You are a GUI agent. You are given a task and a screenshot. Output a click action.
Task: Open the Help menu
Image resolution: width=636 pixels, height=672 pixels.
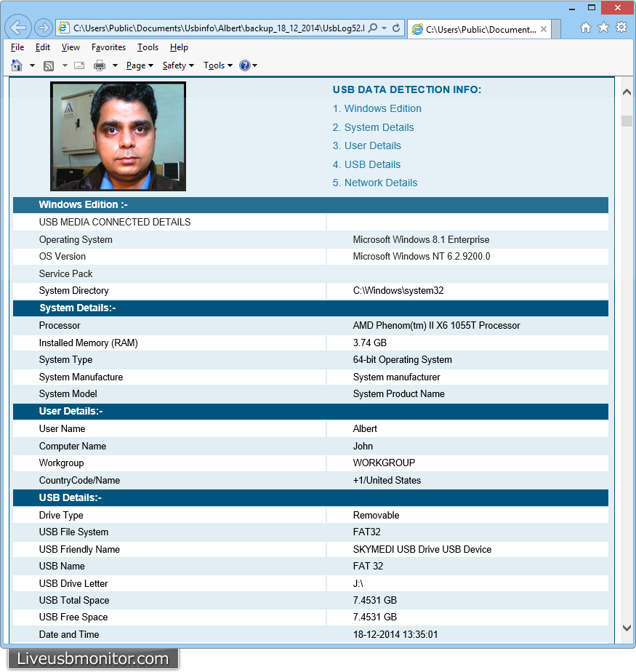179,47
